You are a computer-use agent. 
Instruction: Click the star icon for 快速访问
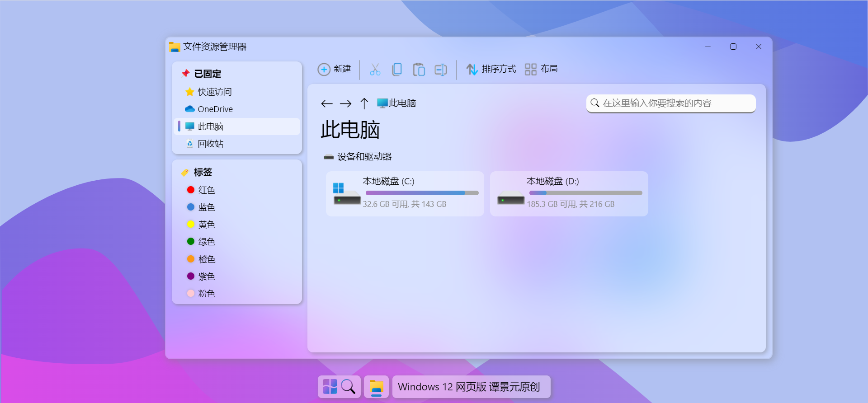190,92
